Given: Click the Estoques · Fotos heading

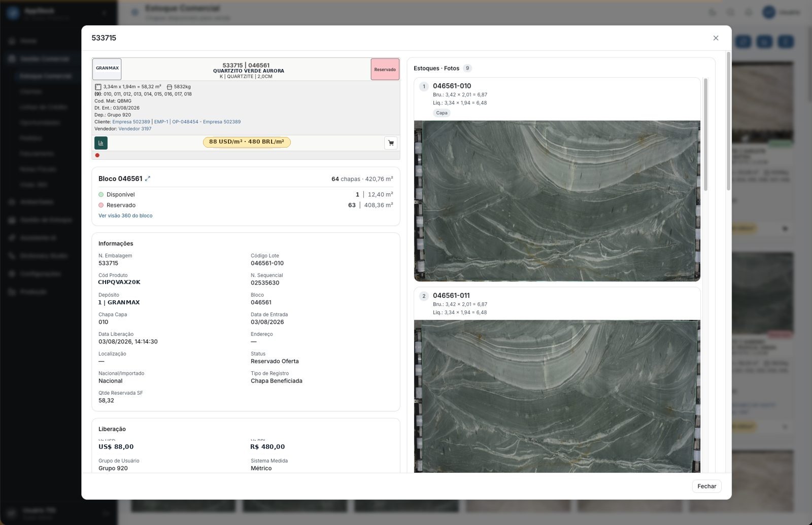Looking at the screenshot, I should pos(436,68).
